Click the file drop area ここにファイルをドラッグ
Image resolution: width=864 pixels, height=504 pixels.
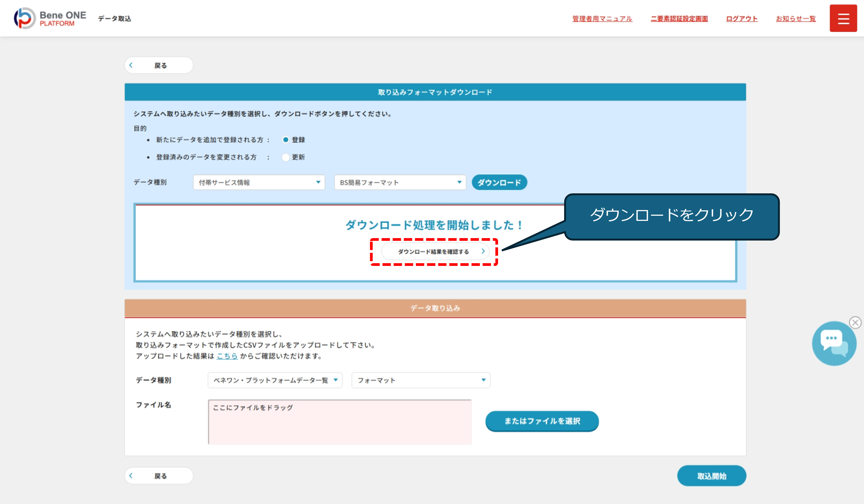pyautogui.click(x=340, y=422)
